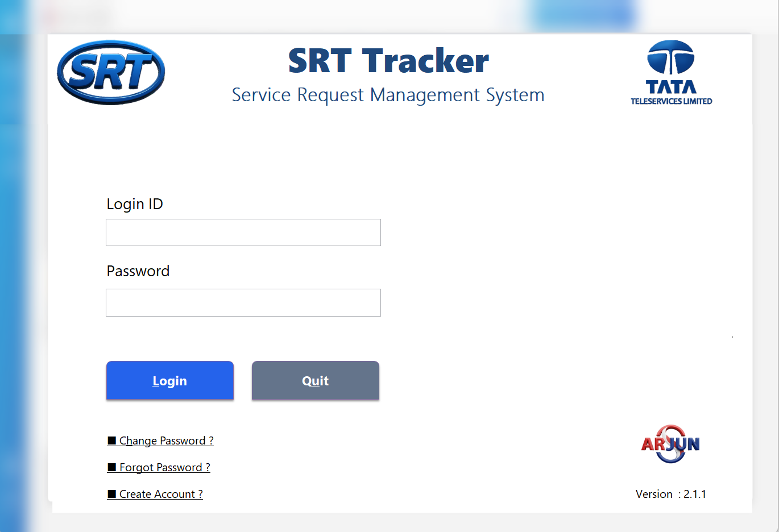779x532 pixels.
Task: Click the Login ID label
Action: (134, 203)
